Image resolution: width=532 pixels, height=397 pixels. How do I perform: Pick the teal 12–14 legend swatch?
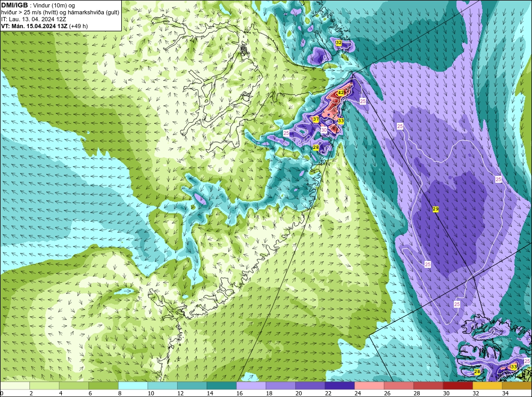[x=192, y=385]
